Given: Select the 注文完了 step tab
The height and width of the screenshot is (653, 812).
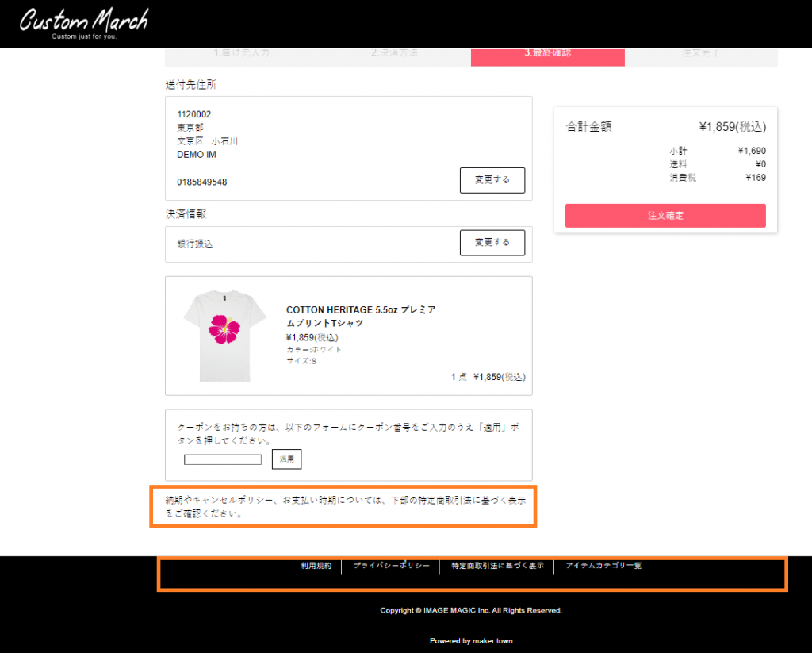Looking at the screenshot, I should [x=701, y=55].
